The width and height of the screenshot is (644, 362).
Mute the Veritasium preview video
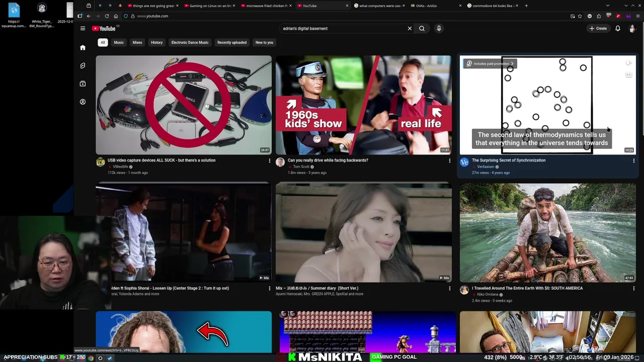(628, 63)
